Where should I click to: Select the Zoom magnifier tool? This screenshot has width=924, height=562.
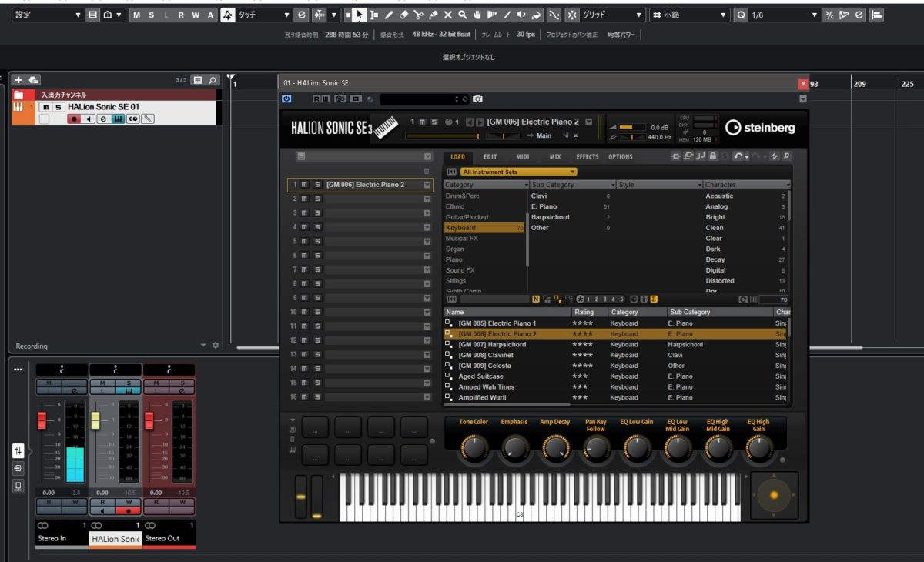point(462,15)
